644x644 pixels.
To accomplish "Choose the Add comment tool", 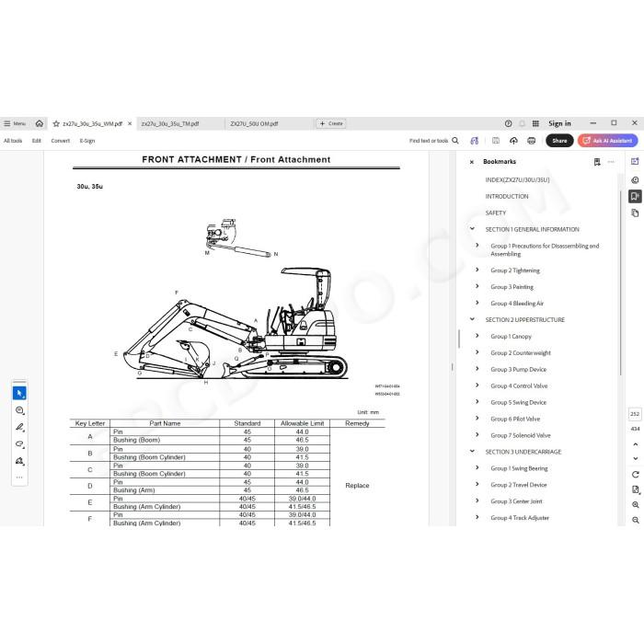I will (x=19, y=410).
